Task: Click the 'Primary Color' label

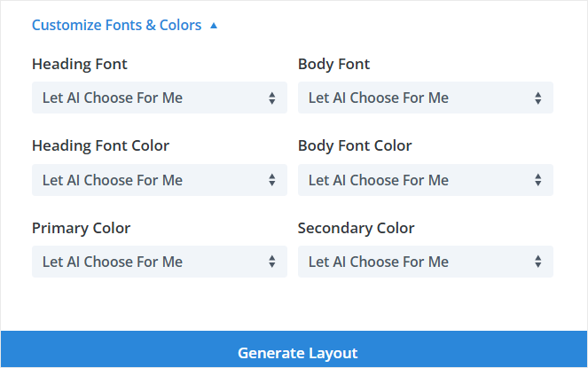Action: (81, 228)
